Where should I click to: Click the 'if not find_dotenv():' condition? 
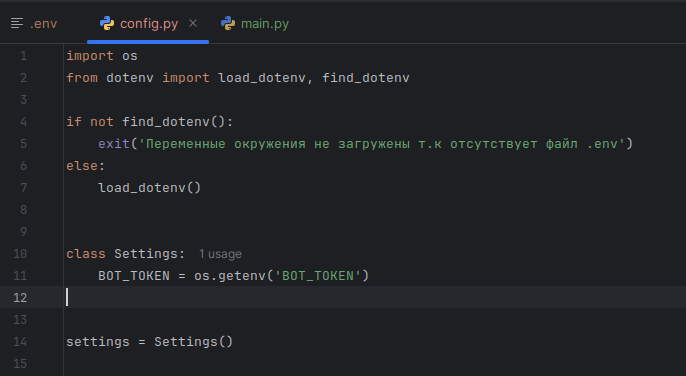point(150,122)
